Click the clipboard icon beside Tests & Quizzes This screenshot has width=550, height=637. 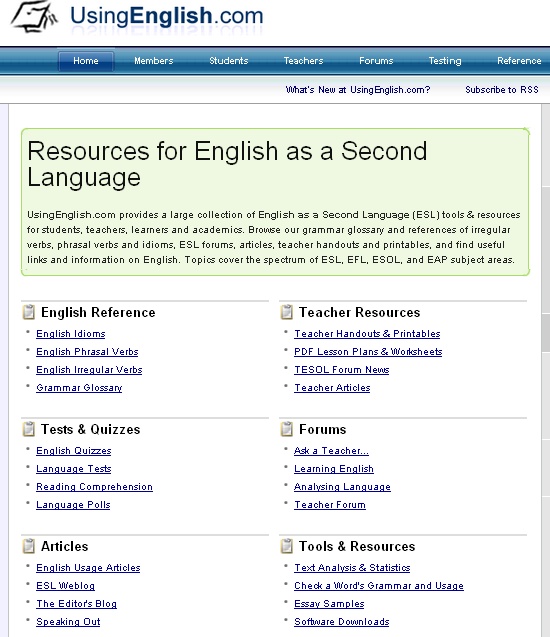click(28, 429)
